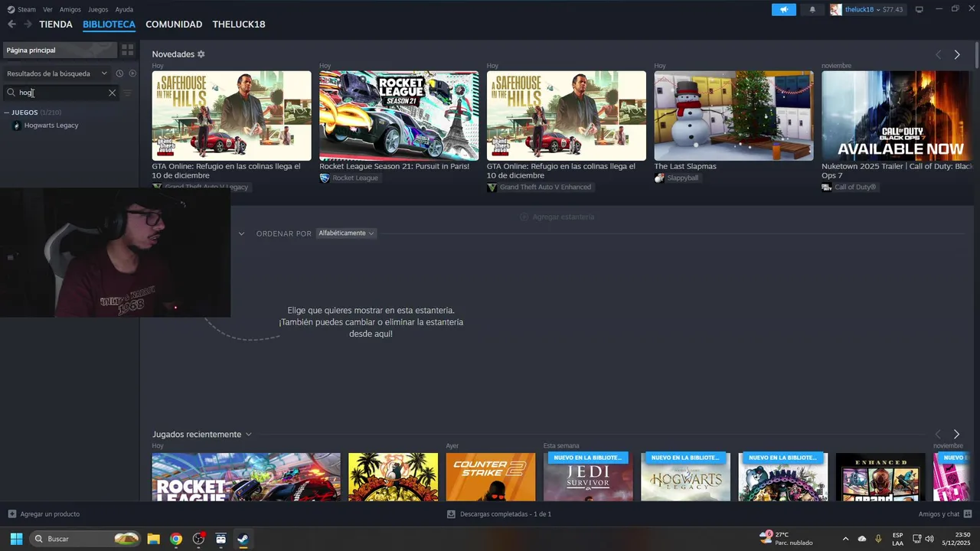Viewport: 980px width, 551px height.
Task: Expand the Jugados recientemente dropdown
Action: pos(248,434)
